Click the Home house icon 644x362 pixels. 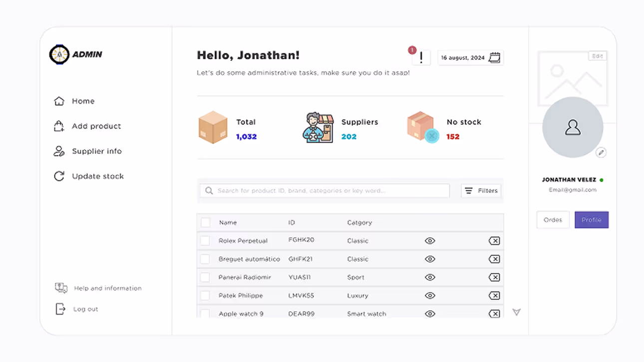pos(59,101)
